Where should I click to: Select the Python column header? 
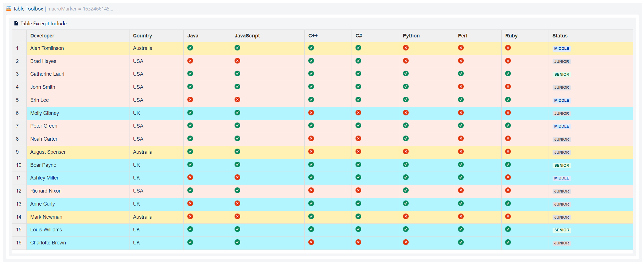coord(411,36)
